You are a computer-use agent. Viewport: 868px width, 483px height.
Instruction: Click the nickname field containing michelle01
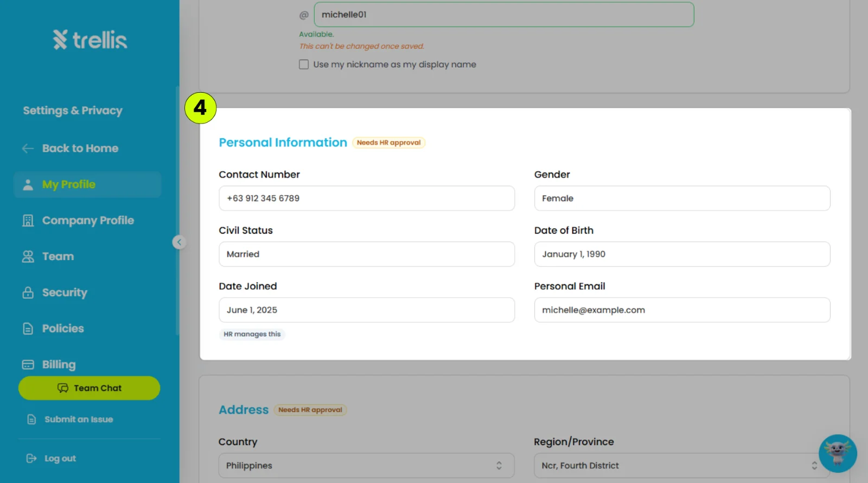point(504,15)
